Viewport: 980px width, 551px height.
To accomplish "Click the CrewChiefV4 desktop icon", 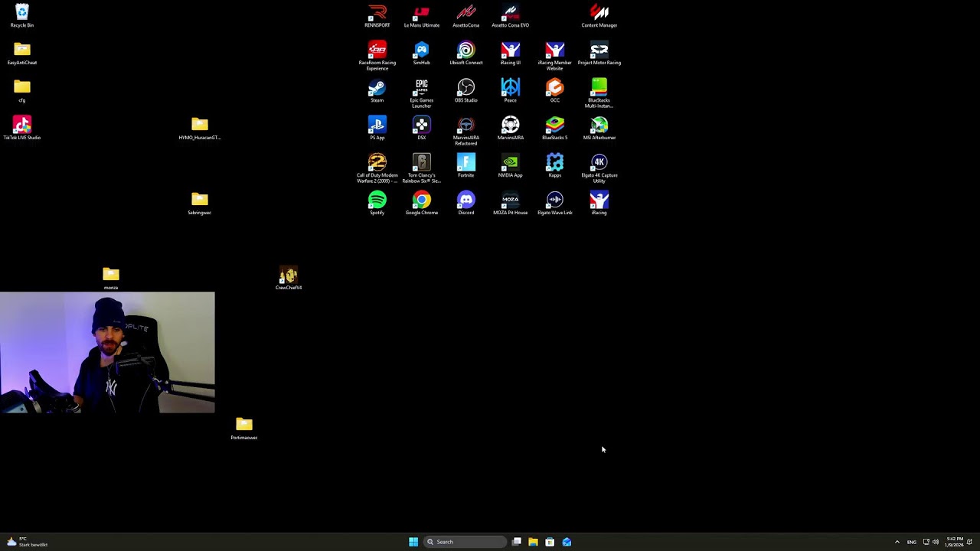I will click(288, 278).
